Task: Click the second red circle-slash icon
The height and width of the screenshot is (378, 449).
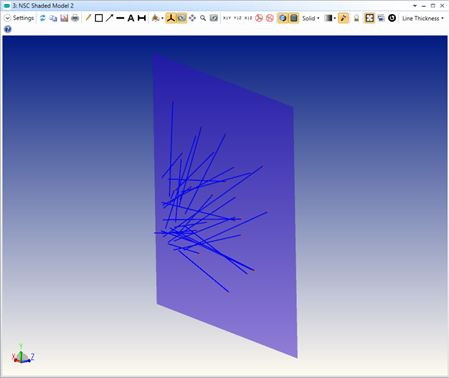Action: point(270,18)
